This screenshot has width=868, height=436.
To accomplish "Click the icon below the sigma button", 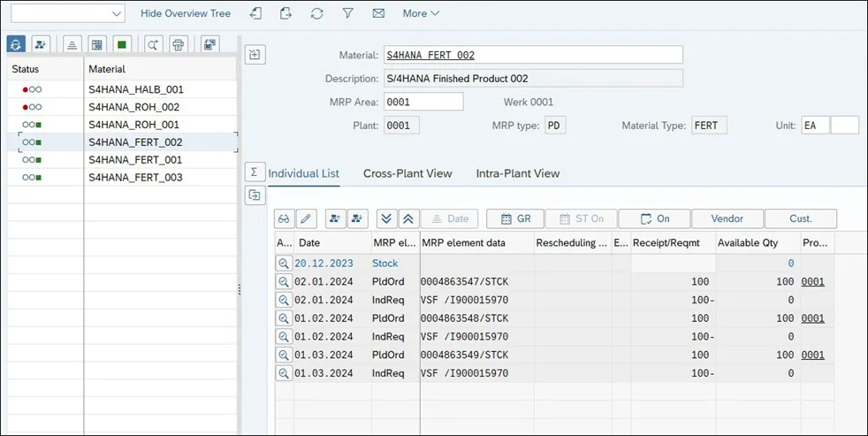I will 255,195.
